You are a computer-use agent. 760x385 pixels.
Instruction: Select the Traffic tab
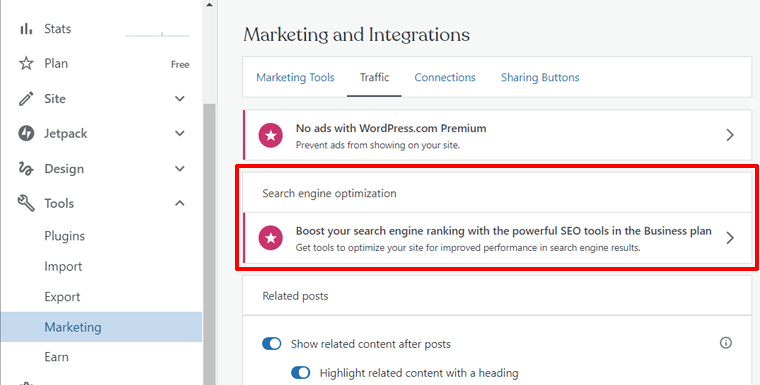374,78
